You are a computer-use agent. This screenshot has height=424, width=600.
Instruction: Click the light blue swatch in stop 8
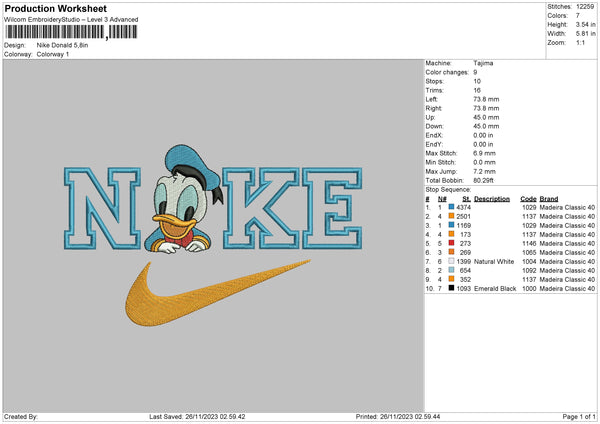click(x=452, y=270)
